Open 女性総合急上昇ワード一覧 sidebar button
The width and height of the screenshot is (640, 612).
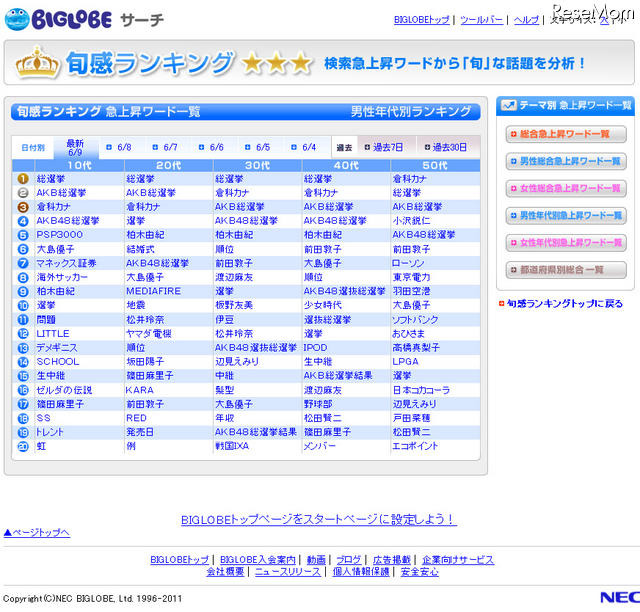565,188
